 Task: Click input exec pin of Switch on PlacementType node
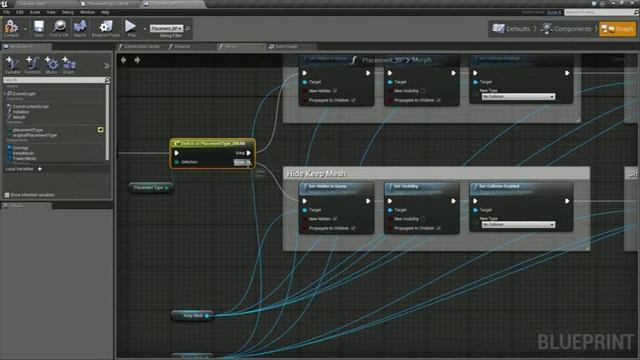pos(177,153)
